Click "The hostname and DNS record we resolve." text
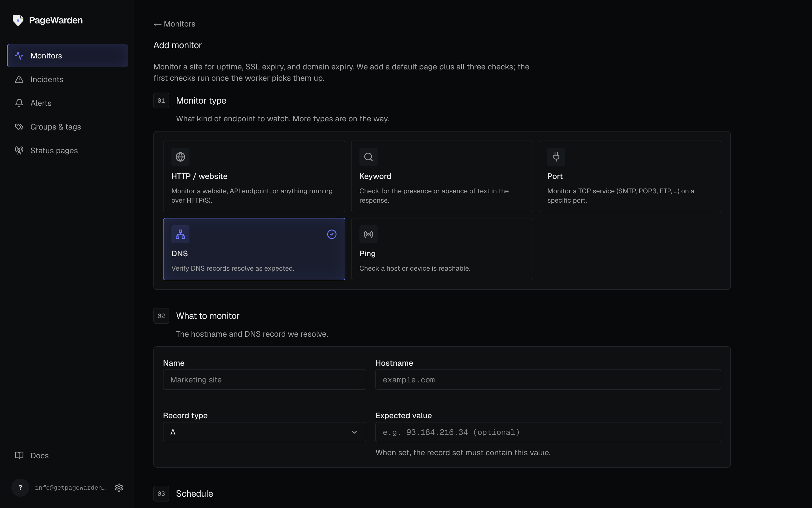 pyautogui.click(x=252, y=334)
